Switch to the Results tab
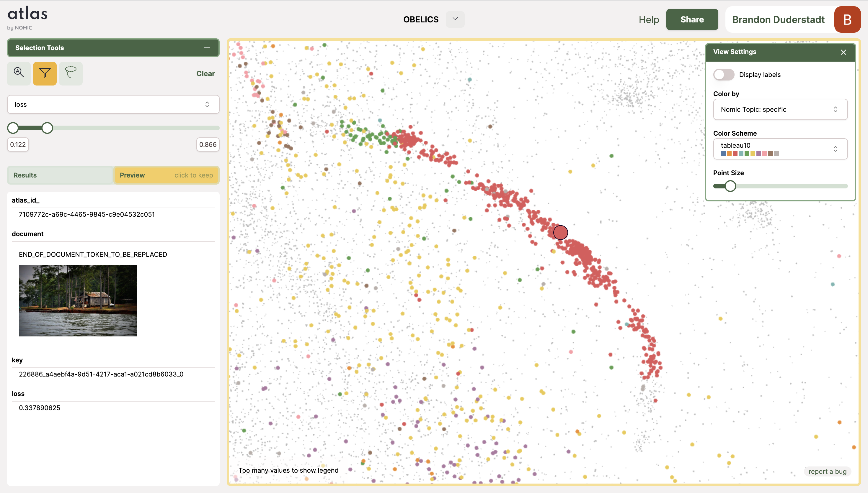Screen dimensions: 868x493 point(60,175)
